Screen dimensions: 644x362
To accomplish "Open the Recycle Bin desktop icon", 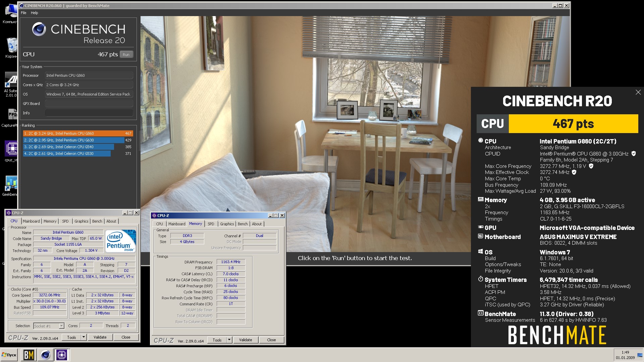I will (11, 48).
